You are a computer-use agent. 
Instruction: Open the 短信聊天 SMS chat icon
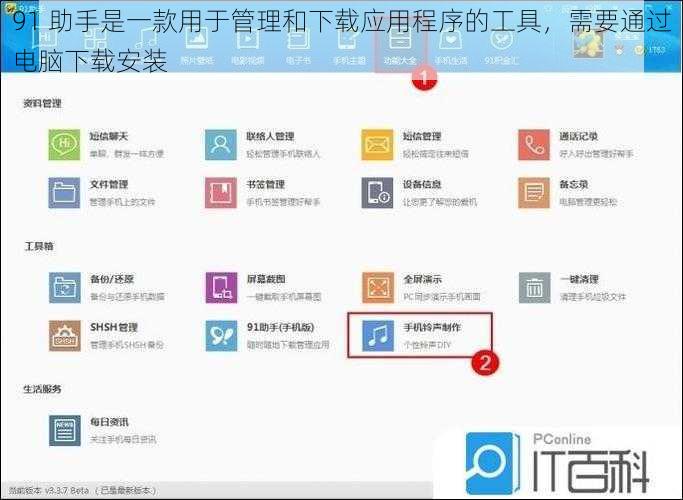coord(64,145)
